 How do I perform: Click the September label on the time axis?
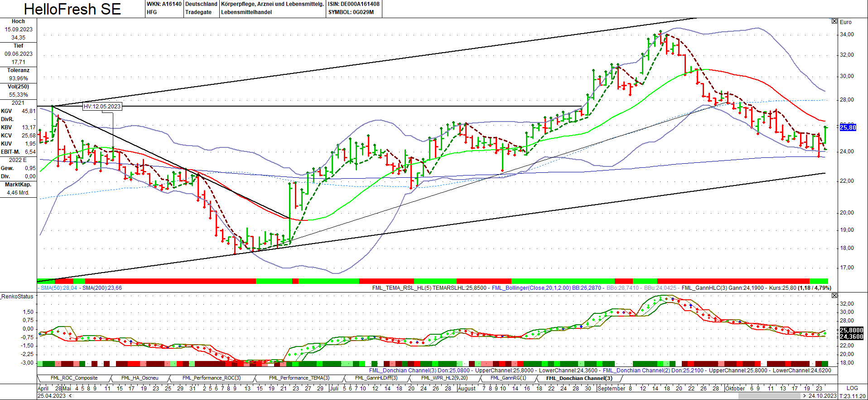coord(611,389)
